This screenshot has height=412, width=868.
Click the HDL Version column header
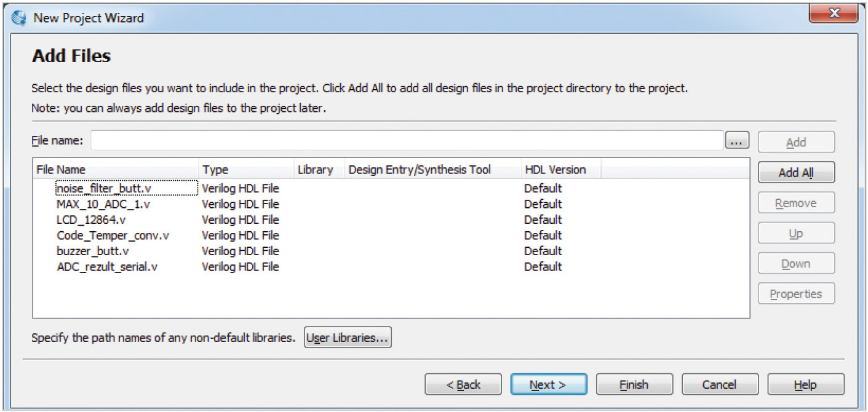[x=555, y=170]
